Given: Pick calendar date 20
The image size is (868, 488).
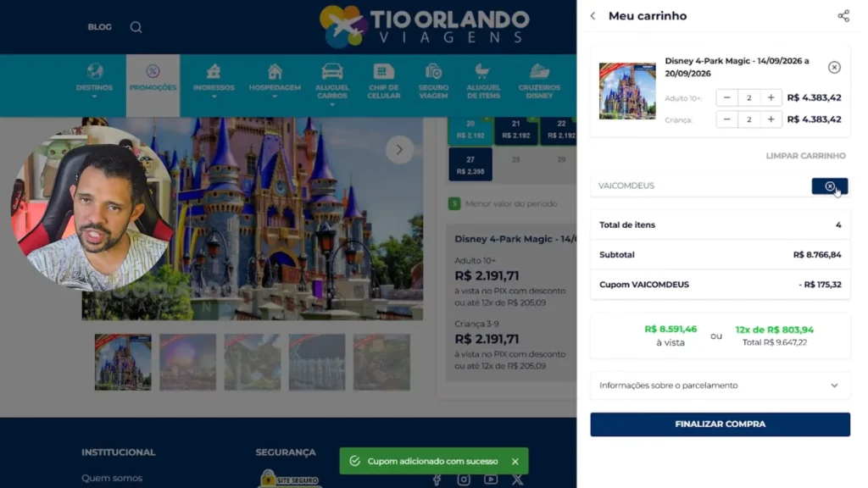Looking at the screenshot, I should tap(470, 130).
